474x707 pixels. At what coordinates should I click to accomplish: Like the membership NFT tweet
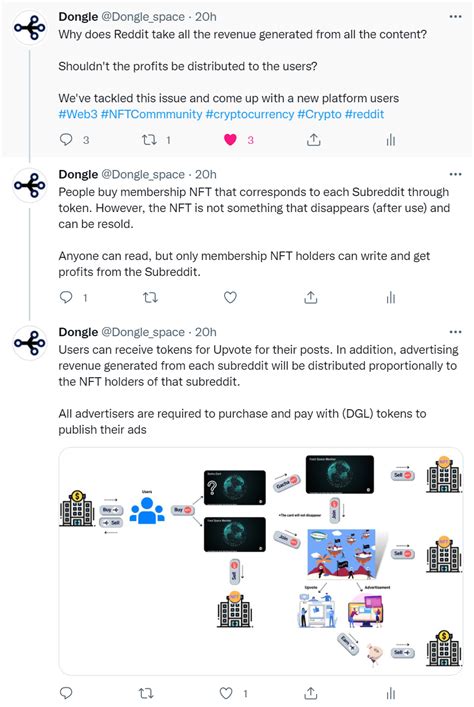tap(230, 297)
